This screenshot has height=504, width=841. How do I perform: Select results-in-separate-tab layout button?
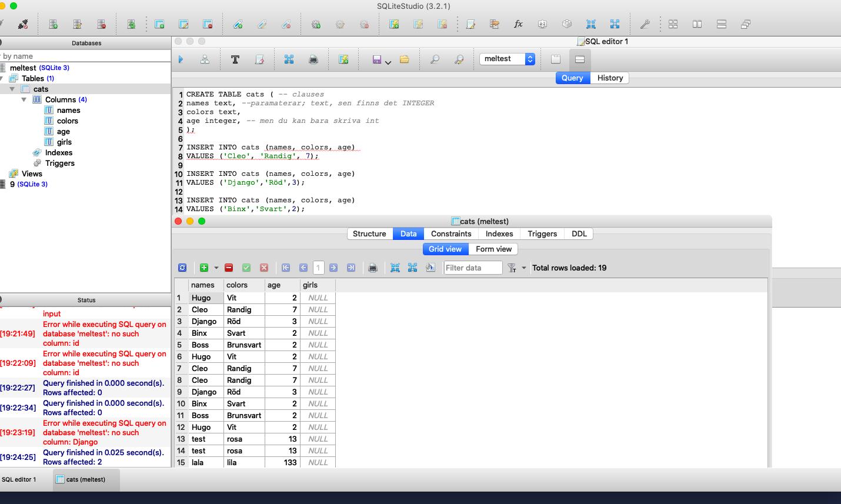[556, 59]
